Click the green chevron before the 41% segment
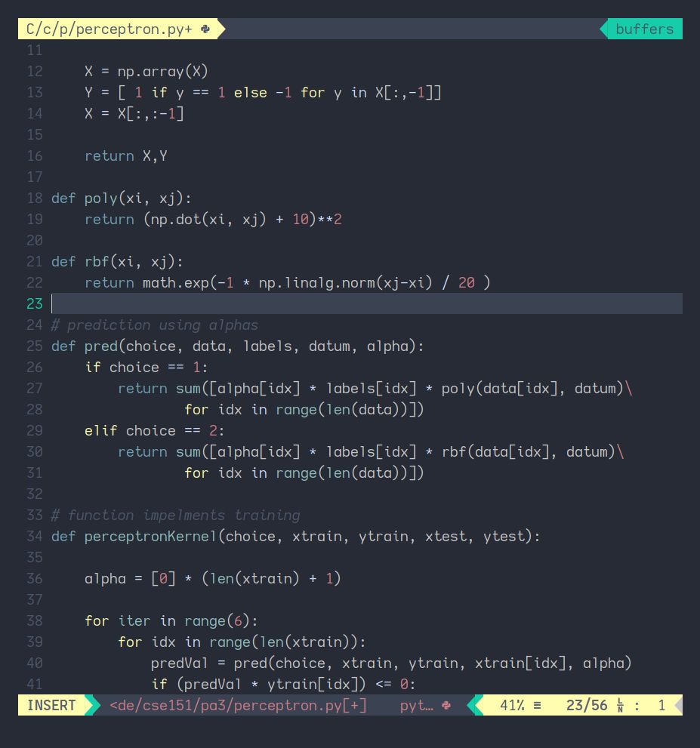The image size is (700, 748). pyautogui.click(x=476, y=706)
